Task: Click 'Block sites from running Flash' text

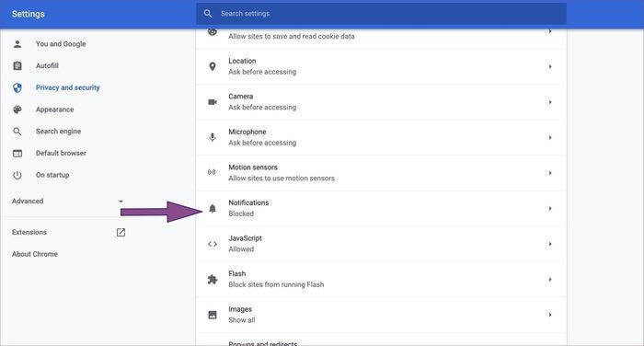Action: point(276,284)
